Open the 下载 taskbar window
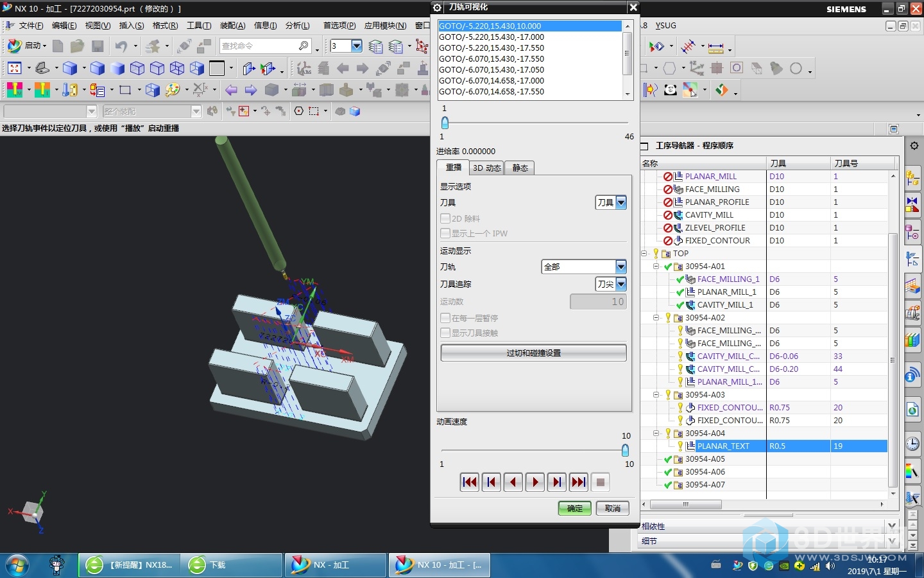Screen dimensions: 924x578 pos(231,565)
